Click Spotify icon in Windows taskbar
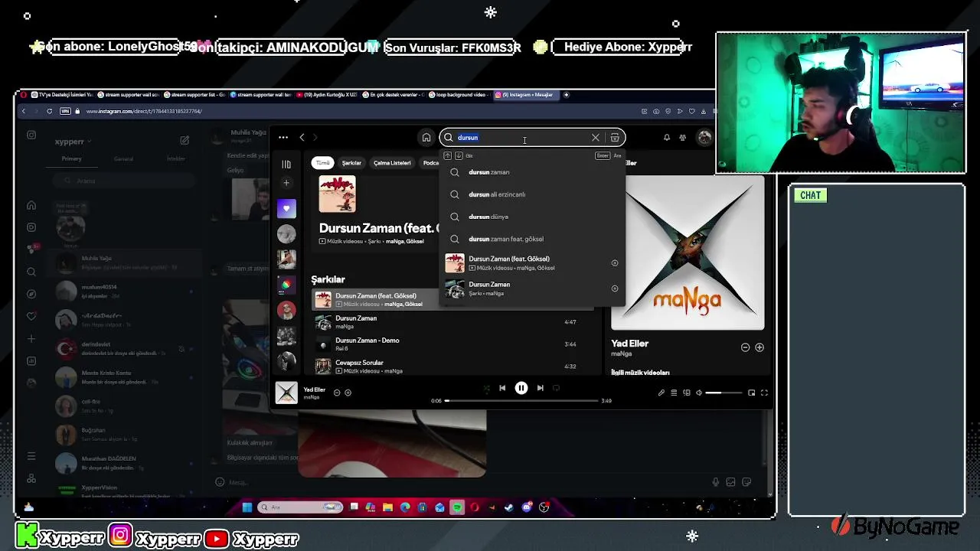The width and height of the screenshot is (980, 551). click(x=457, y=507)
